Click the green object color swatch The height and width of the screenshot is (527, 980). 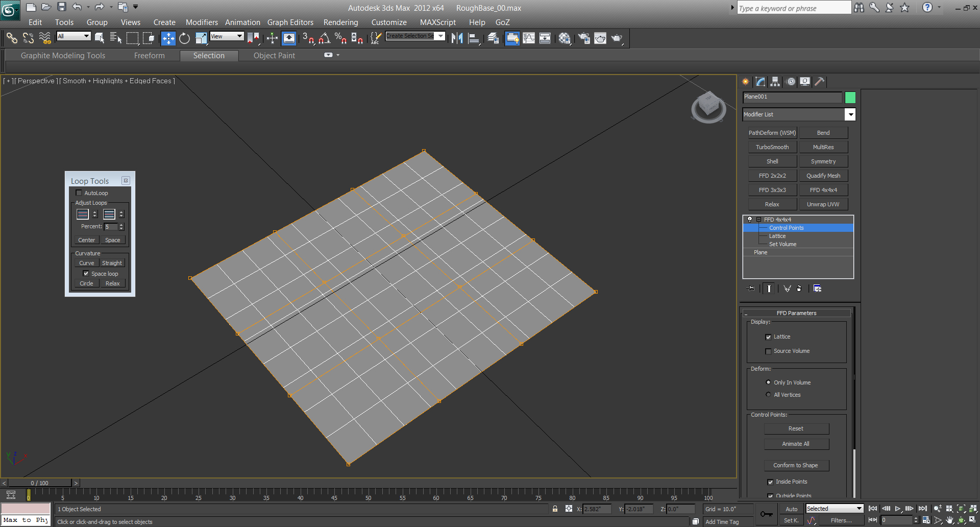point(850,97)
